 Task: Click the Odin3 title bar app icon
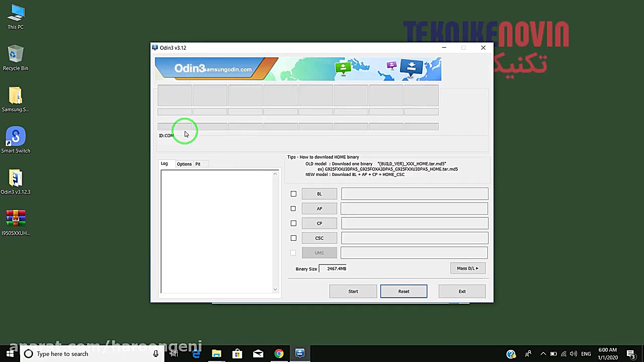coord(155,48)
